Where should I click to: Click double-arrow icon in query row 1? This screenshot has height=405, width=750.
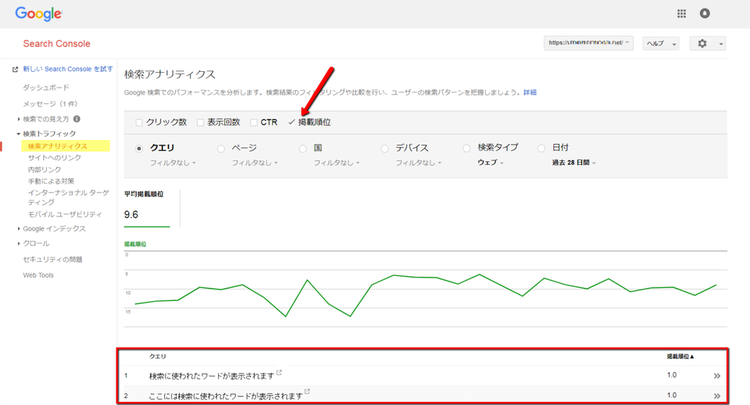pos(717,376)
